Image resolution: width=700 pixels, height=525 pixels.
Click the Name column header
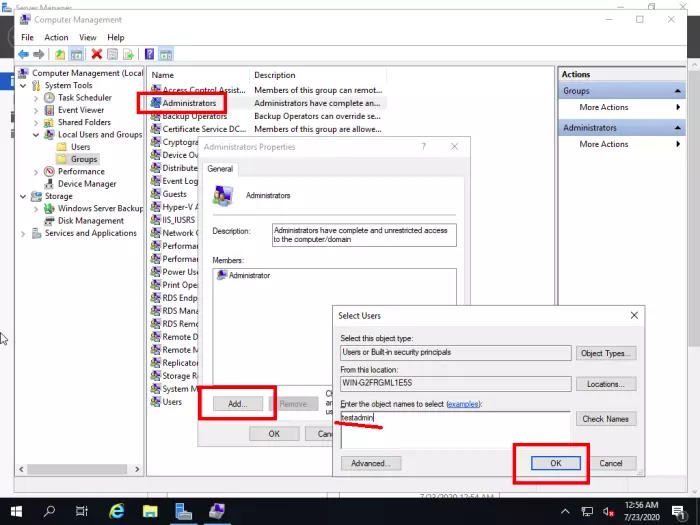click(x=199, y=75)
